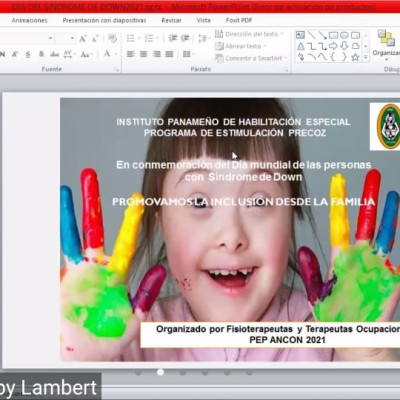The width and height of the screenshot is (400, 400).
Task: Select the right arrow block shape
Action: click(x=333, y=46)
